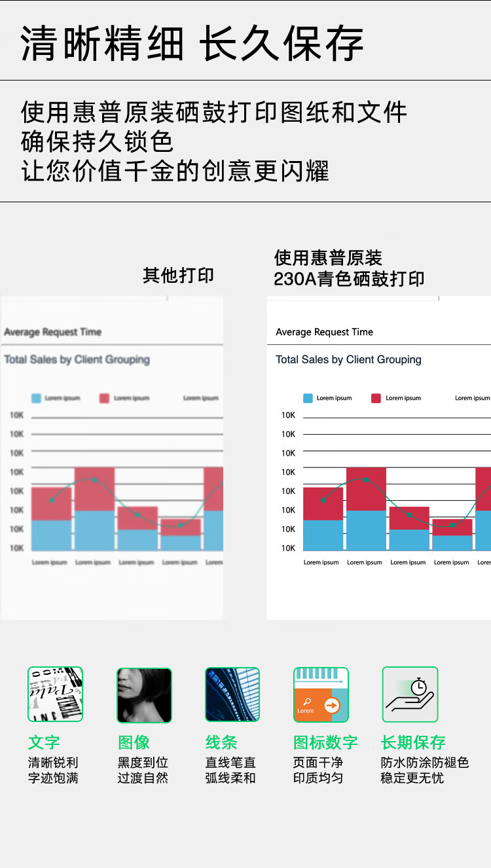Click Average Request Time in the HP original print chart

(x=324, y=332)
